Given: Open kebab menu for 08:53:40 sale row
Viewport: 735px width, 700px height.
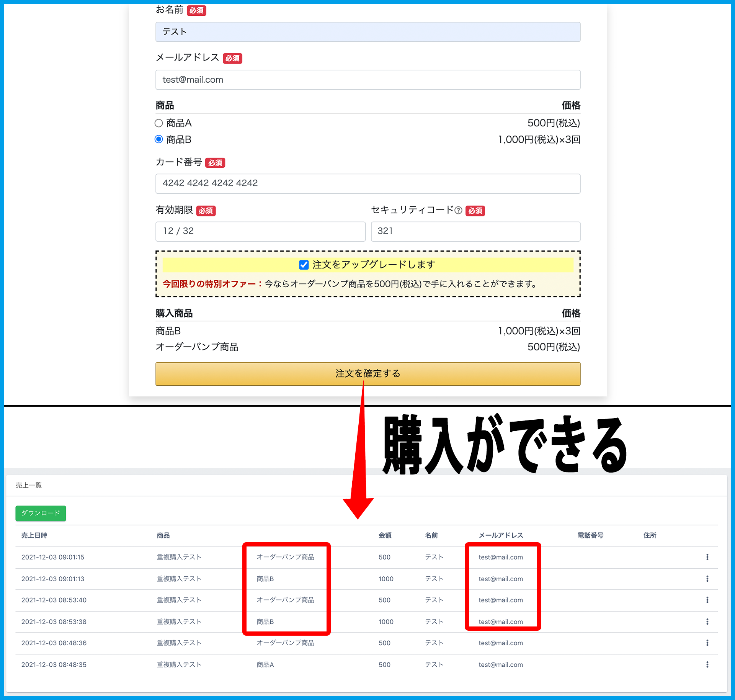Looking at the screenshot, I should pos(707,600).
